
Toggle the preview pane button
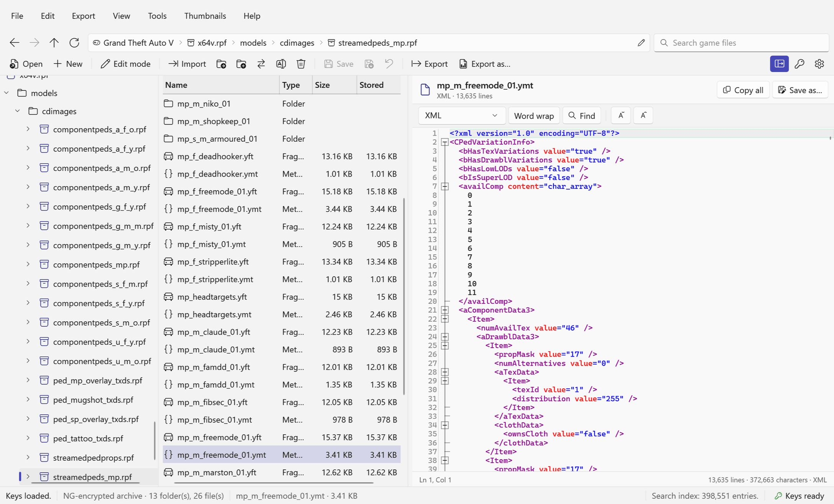(779, 64)
